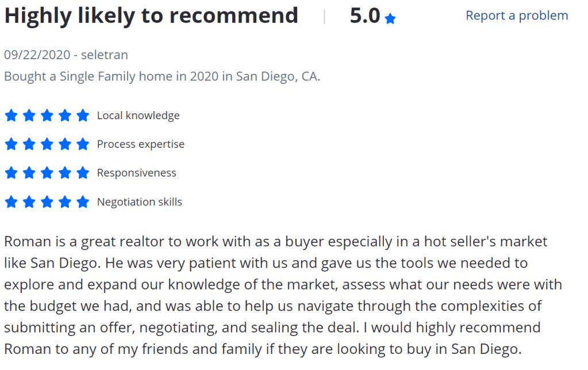
Task: Click third star in Local knowledge row
Action: [x=47, y=116]
